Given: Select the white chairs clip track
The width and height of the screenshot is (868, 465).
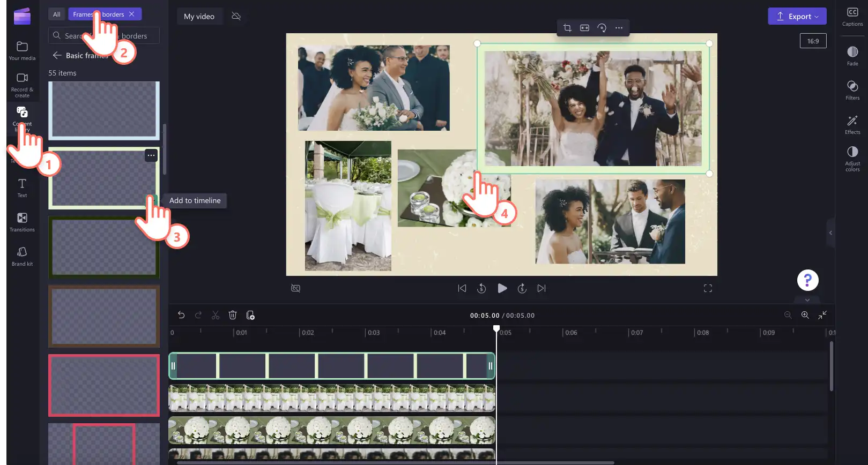Looking at the screenshot, I should pyautogui.click(x=331, y=398).
